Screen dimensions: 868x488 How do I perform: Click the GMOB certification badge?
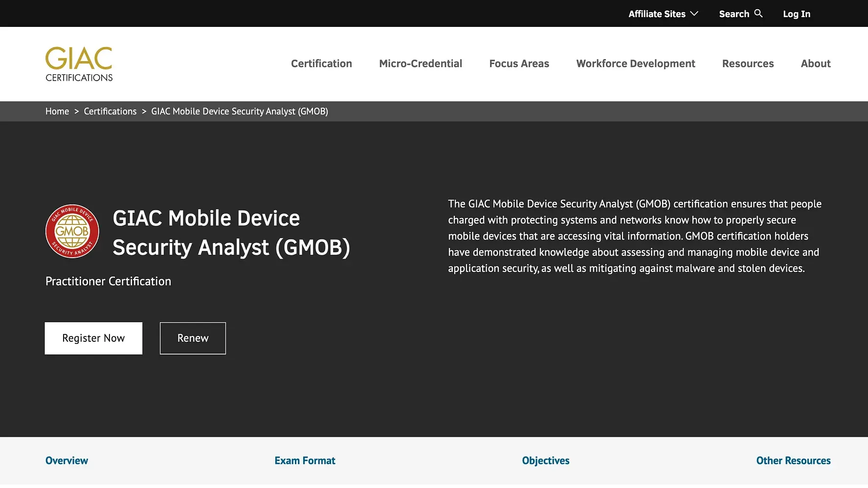tap(72, 231)
